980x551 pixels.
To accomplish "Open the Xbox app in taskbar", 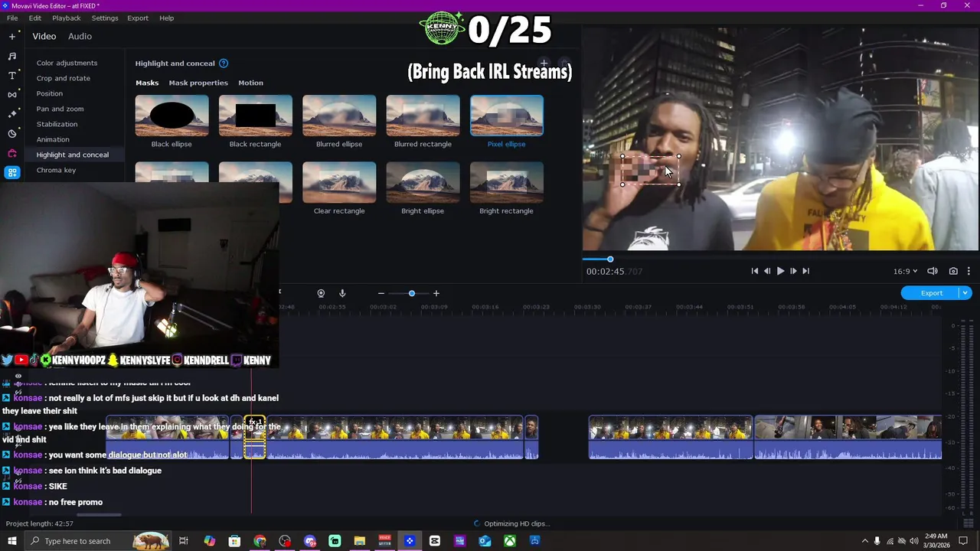I will (509, 541).
